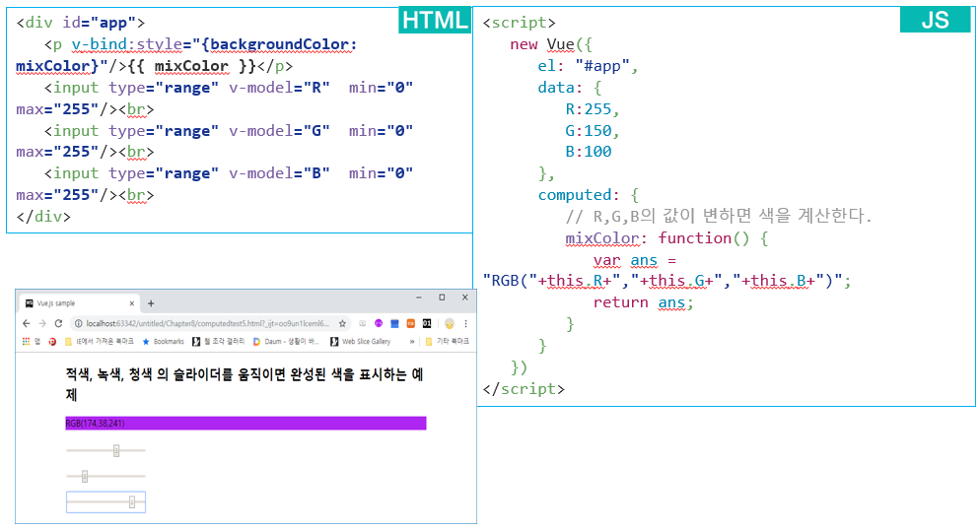Open the '기타 북마크' folder
980x530 pixels.
(x=447, y=342)
